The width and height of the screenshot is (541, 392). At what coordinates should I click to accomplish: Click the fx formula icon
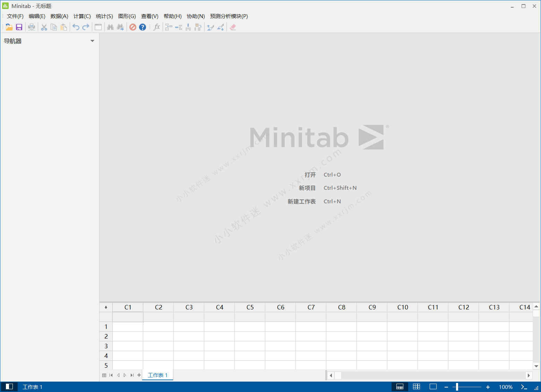(x=157, y=27)
